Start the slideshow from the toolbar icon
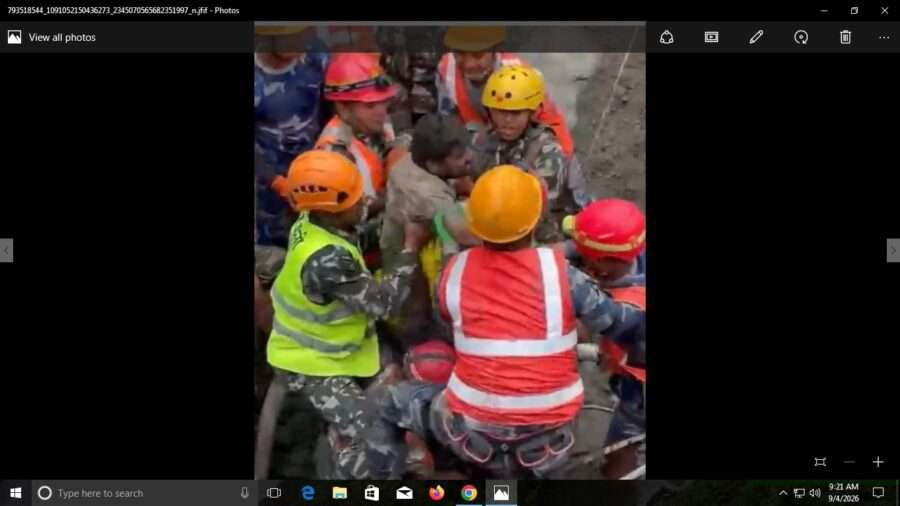Screen dimensions: 900x506 (x=711, y=37)
